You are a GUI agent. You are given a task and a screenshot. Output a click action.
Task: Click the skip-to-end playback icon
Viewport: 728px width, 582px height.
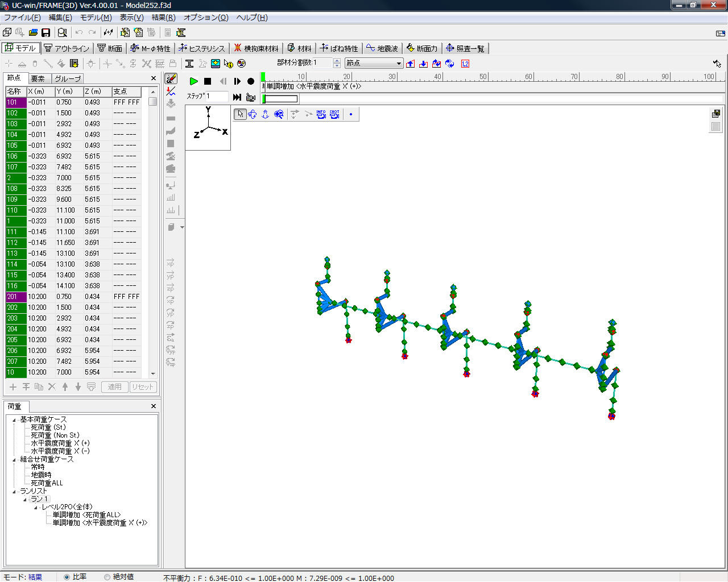pos(237,97)
